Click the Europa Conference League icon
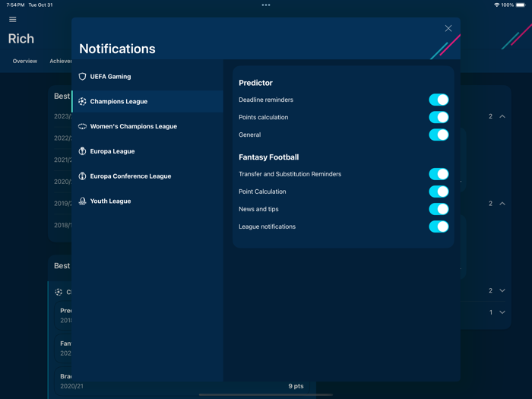This screenshot has height=399, width=532. click(x=82, y=176)
